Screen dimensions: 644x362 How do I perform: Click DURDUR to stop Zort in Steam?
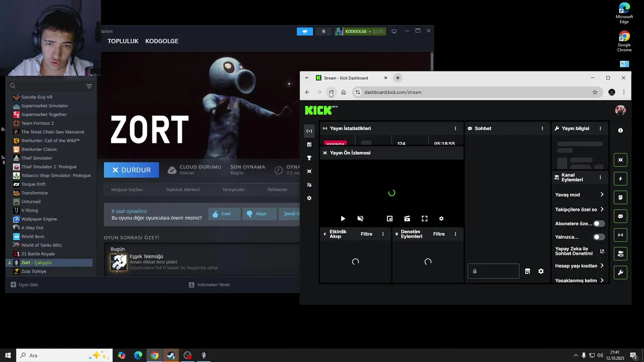click(x=131, y=170)
